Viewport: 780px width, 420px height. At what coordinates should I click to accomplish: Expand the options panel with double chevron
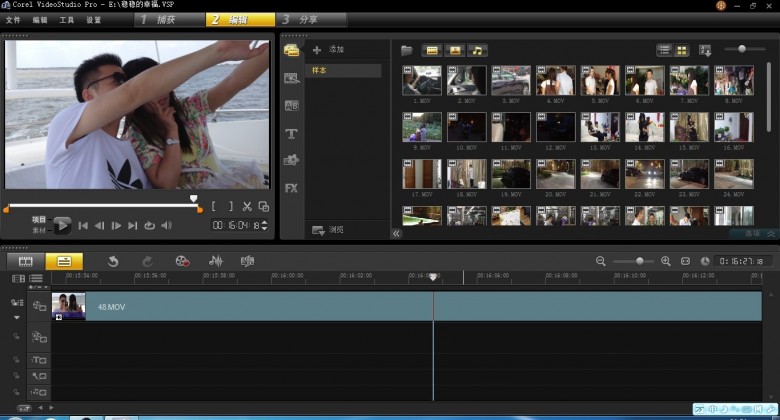[x=769, y=233]
